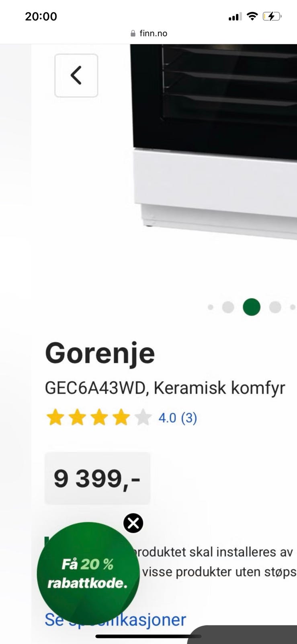Select the last small carousel dot
Viewport: 297px width, 644px height.
pos(293,307)
